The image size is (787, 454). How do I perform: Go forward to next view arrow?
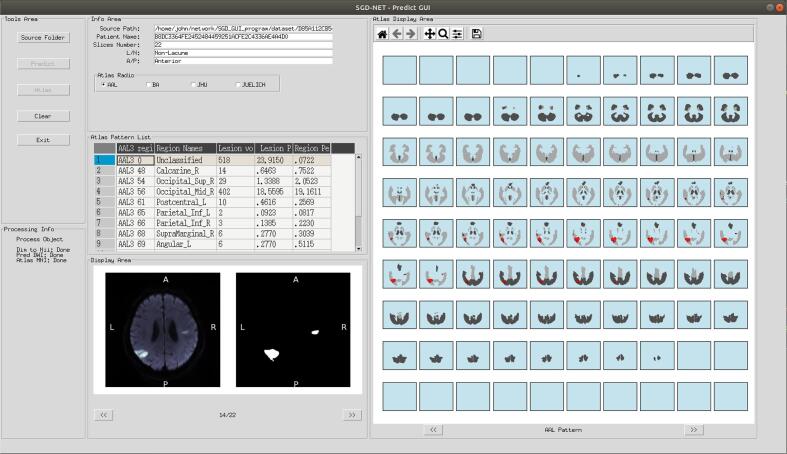point(411,34)
